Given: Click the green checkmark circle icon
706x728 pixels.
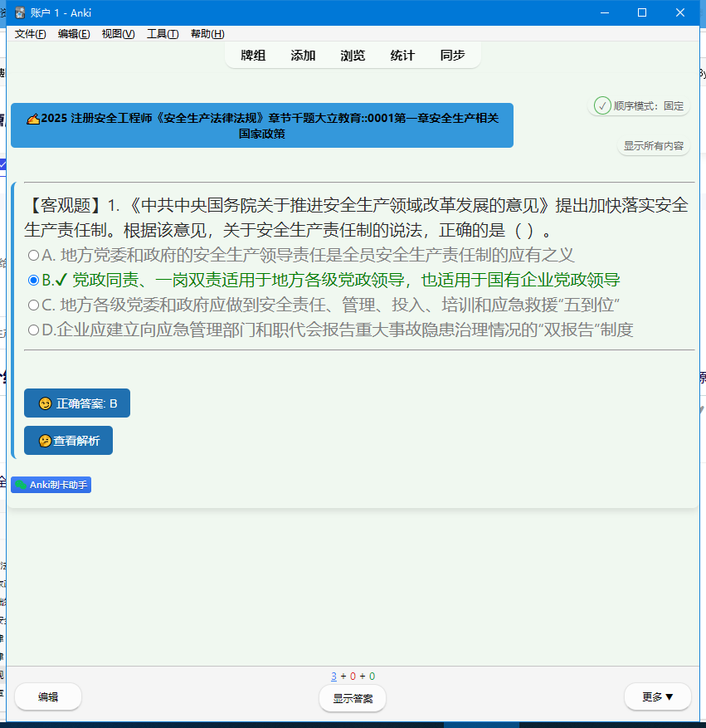Looking at the screenshot, I should (602, 106).
